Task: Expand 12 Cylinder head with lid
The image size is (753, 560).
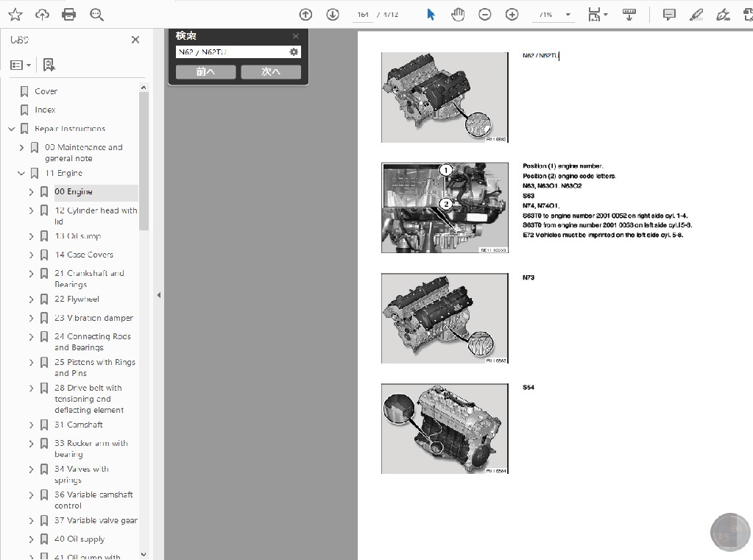Action: 31,211
